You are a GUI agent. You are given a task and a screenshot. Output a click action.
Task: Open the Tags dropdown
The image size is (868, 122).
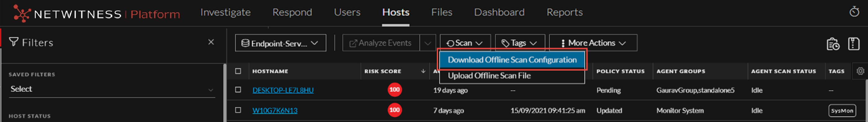point(520,43)
